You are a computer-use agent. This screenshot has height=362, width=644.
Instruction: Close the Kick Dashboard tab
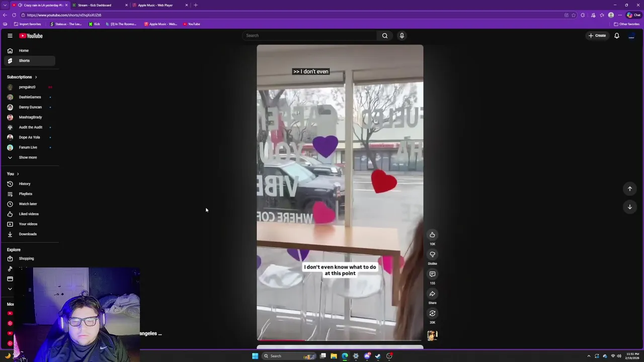pyautogui.click(x=126, y=5)
